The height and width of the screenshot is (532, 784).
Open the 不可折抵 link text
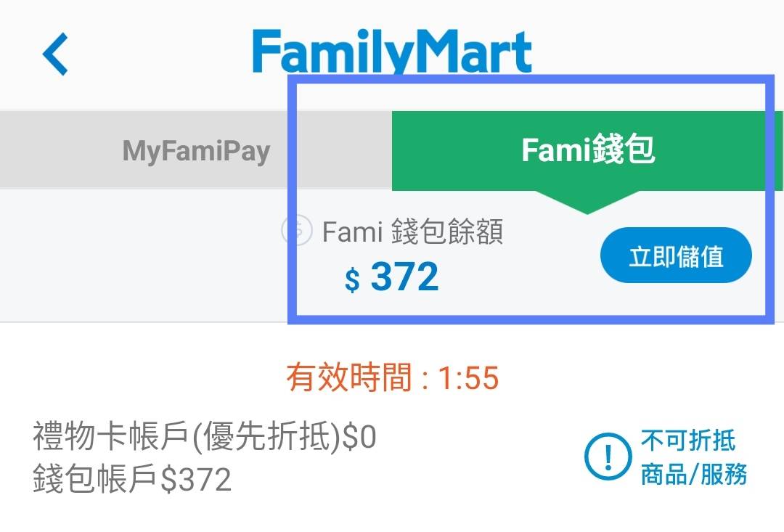pyautogui.click(x=687, y=441)
